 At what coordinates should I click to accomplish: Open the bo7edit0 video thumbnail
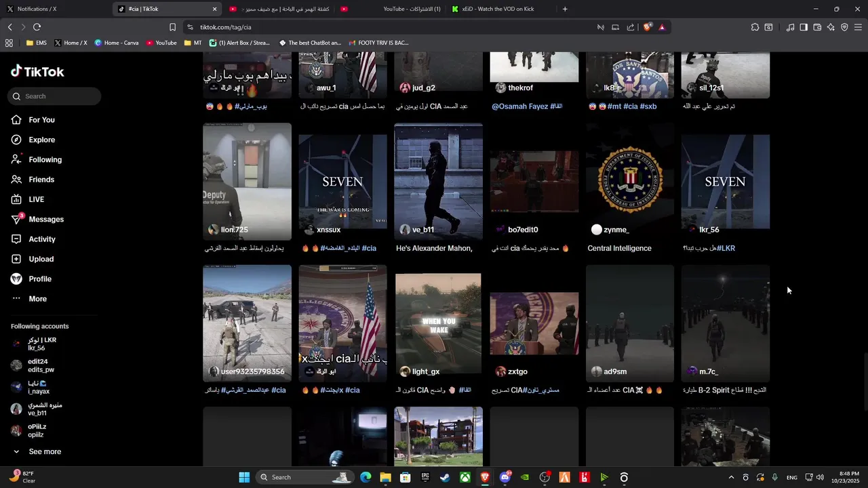[534, 182]
